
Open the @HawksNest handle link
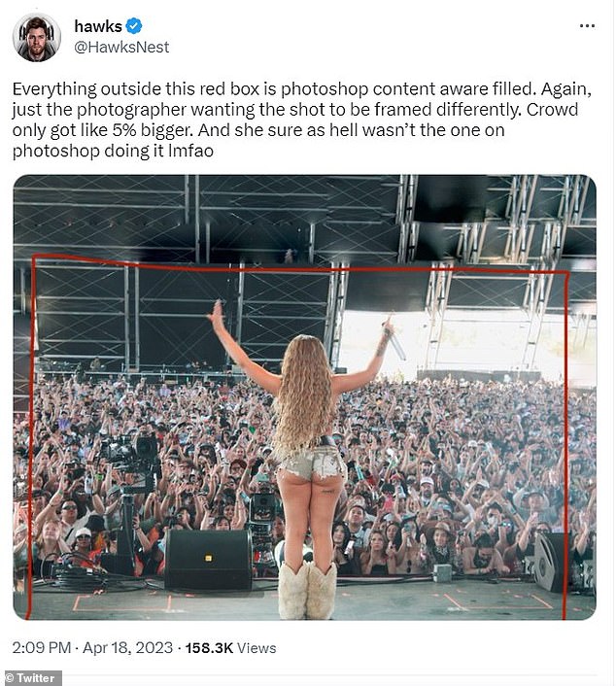(121, 47)
